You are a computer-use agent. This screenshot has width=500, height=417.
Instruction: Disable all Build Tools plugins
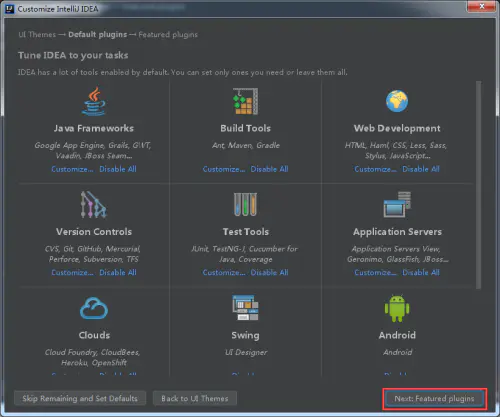click(x=269, y=169)
